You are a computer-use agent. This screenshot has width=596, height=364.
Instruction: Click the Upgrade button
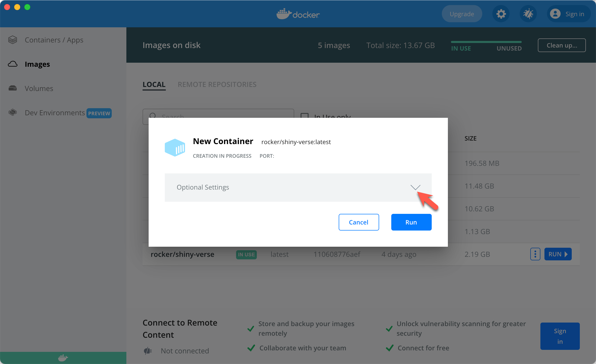(x=462, y=14)
